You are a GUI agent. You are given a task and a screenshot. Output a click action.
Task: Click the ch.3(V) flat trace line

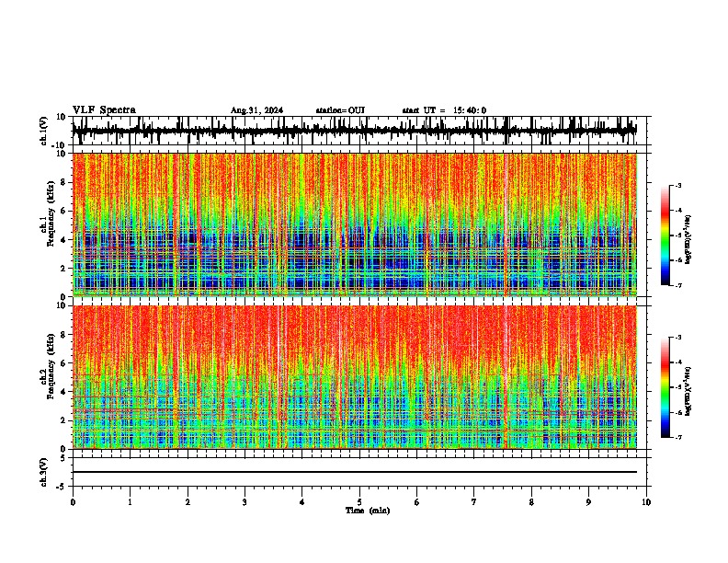pos(355,472)
